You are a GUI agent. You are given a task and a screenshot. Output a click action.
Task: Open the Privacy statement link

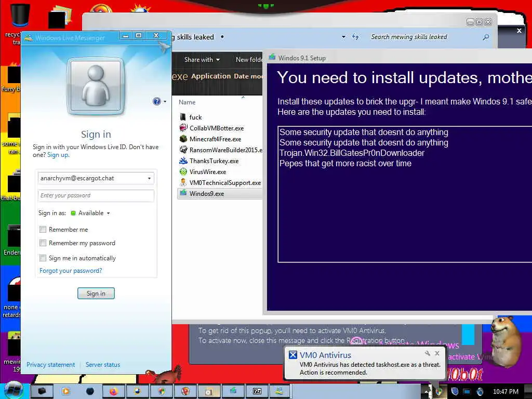click(x=50, y=365)
